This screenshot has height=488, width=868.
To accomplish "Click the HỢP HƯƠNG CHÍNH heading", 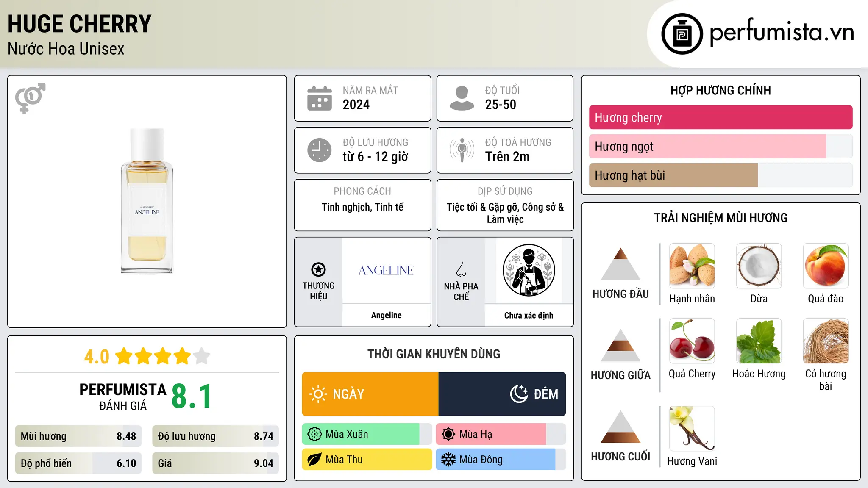I will (x=721, y=90).
